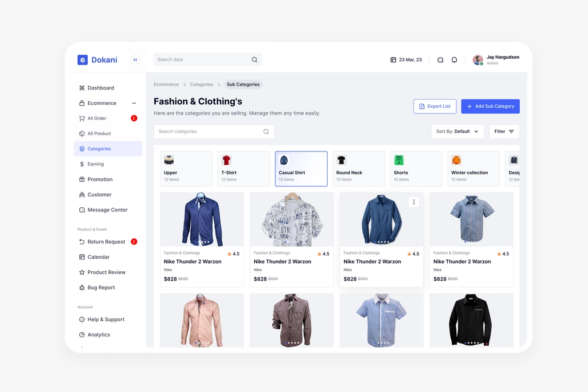
Task: Open the three-dot menu on third product card
Action: 414,202
